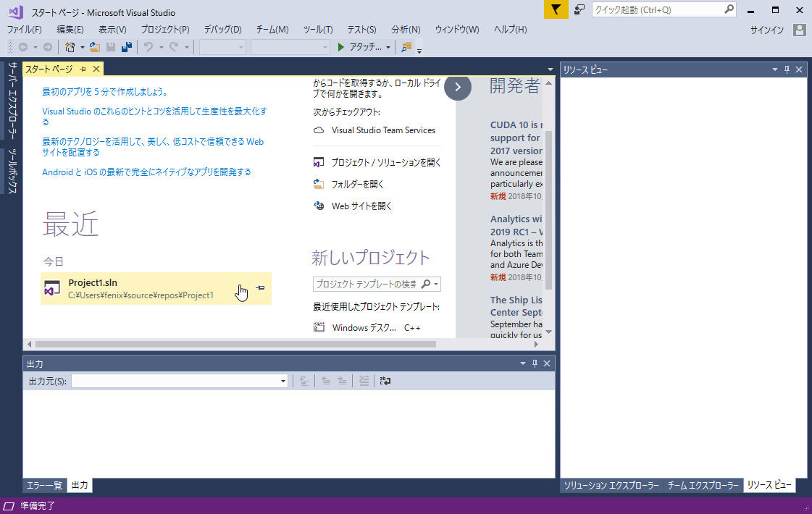Screen dimensions: 812x514
Task: Open the undo history dropdown arrow
Action: [x=161, y=48]
